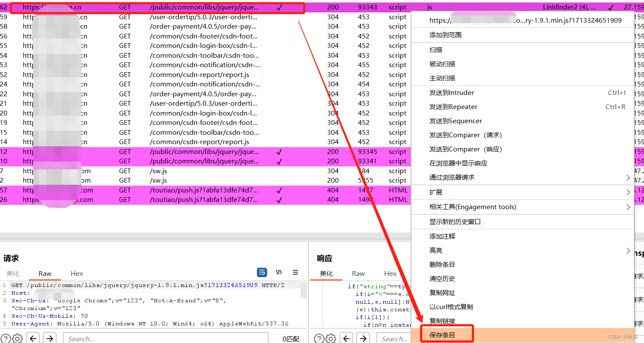Click response length 93343 in row 62
The height and width of the screenshot is (343, 644).
coord(367,7)
